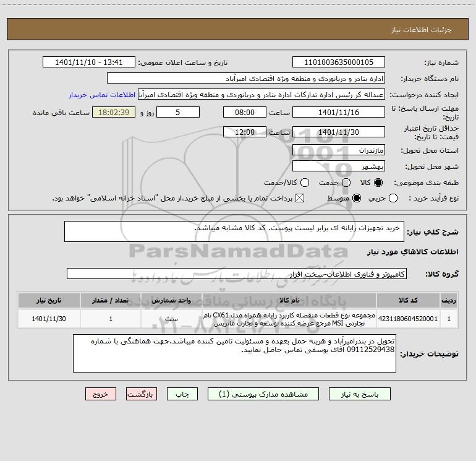
Task: Click the quantity cell showing 1
Action: [x=111, y=319]
